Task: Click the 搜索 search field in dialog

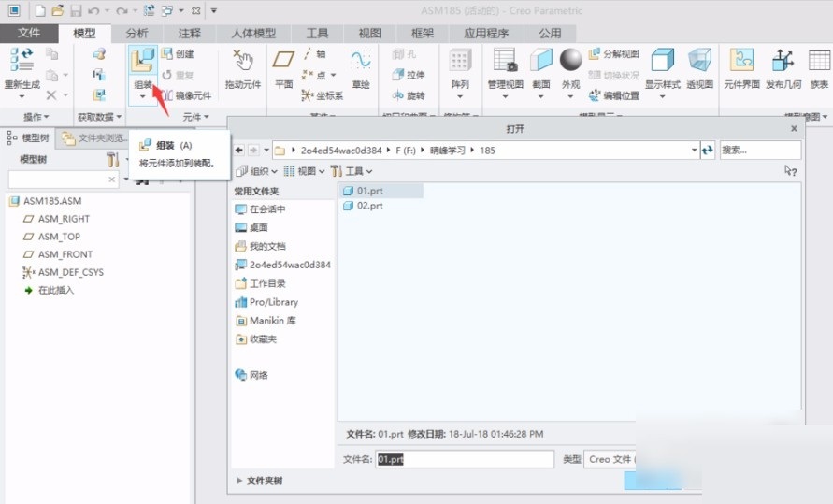Action: [x=760, y=151]
